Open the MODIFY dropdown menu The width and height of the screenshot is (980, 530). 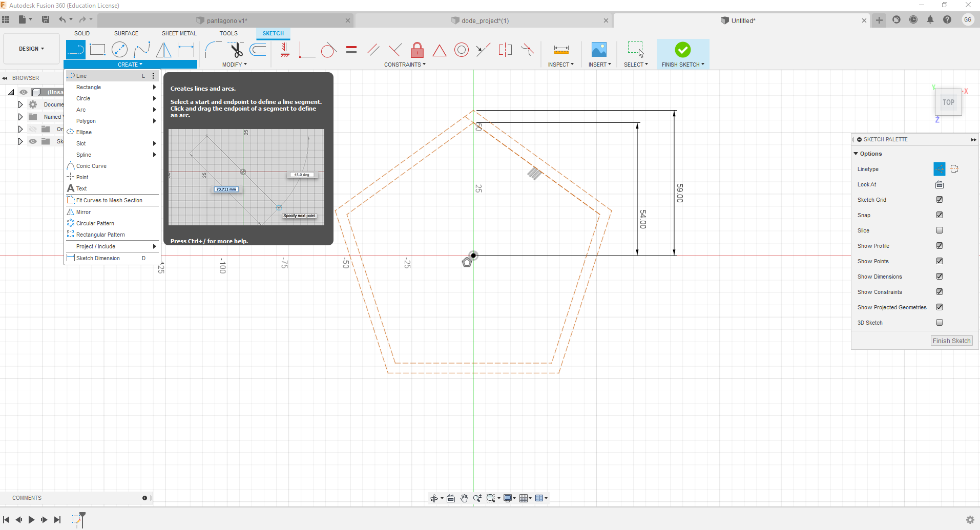tap(235, 65)
